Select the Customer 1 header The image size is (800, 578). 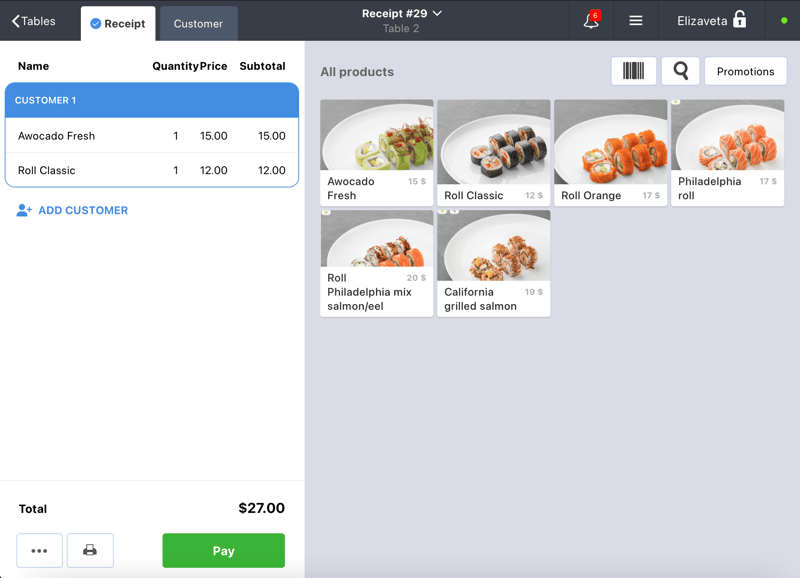(x=152, y=100)
